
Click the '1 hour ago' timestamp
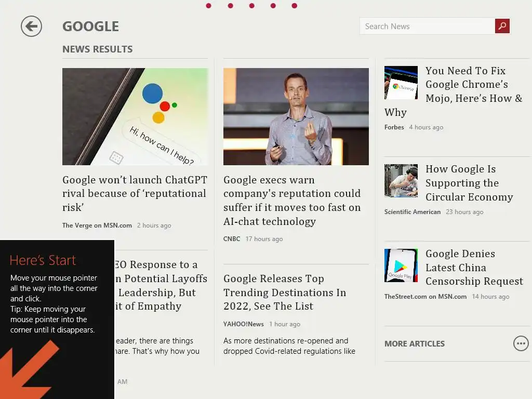tap(285, 324)
